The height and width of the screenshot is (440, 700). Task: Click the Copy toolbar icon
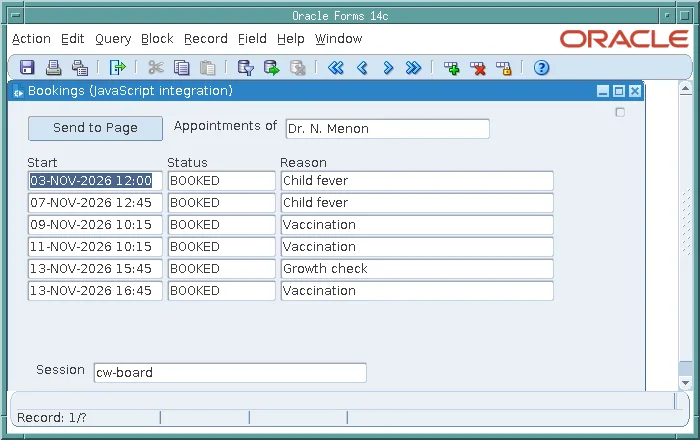tap(182, 68)
